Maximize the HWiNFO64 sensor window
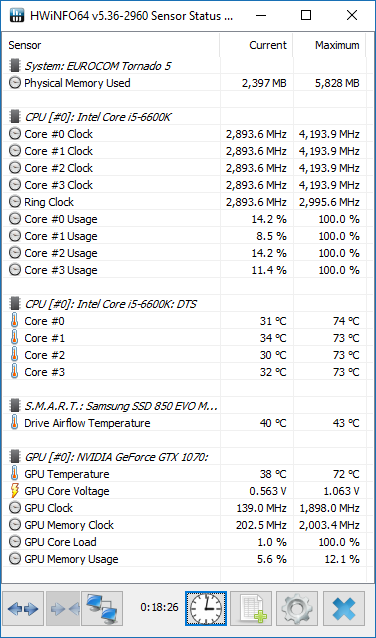Image resolution: width=376 pixels, height=638 pixels. (306, 15)
